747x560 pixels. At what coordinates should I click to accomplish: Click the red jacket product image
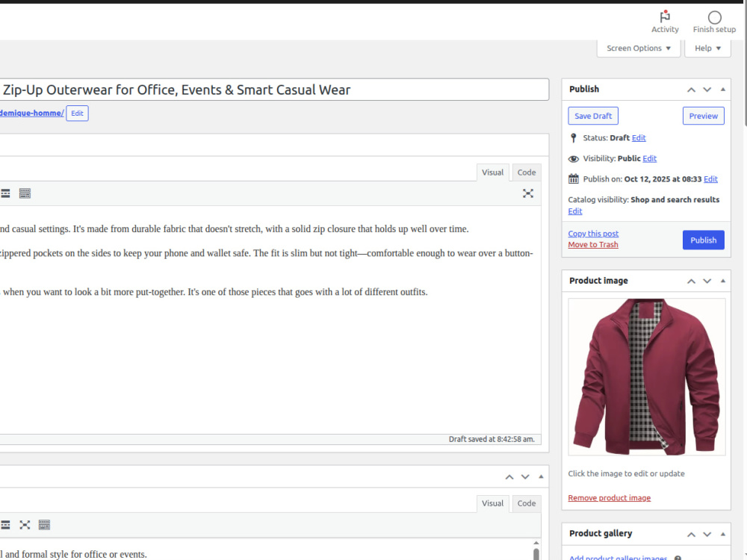click(646, 376)
